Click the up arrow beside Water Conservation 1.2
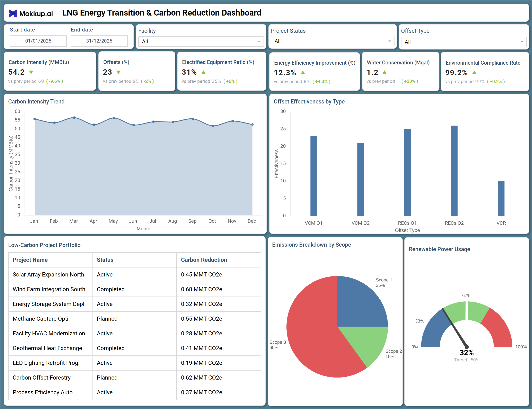Image resolution: width=532 pixels, height=409 pixels. tap(384, 72)
